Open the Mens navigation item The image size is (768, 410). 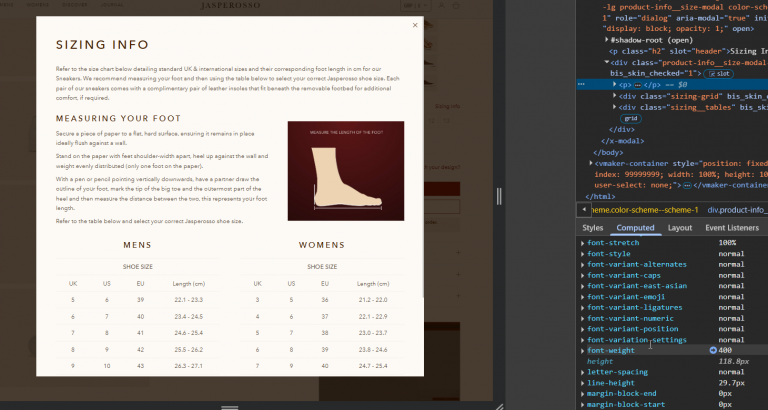[6, 5]
